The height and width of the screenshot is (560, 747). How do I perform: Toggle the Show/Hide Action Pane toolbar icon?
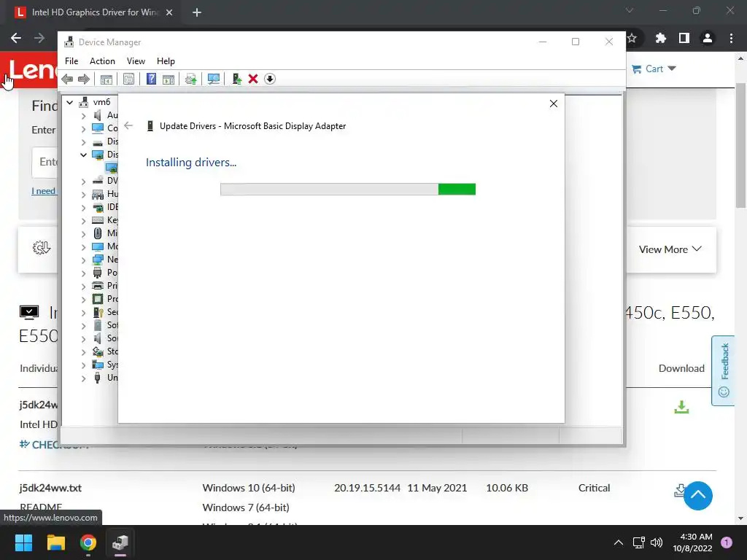pyautogui.click(x=169, y=79)
